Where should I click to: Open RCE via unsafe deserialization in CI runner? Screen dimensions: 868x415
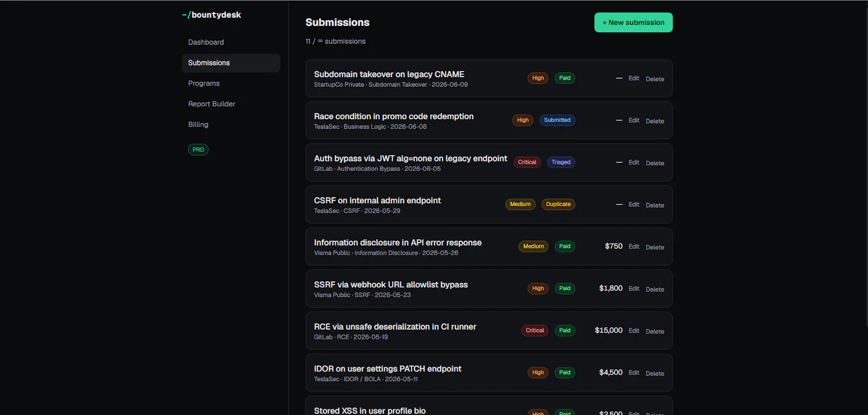395,327
